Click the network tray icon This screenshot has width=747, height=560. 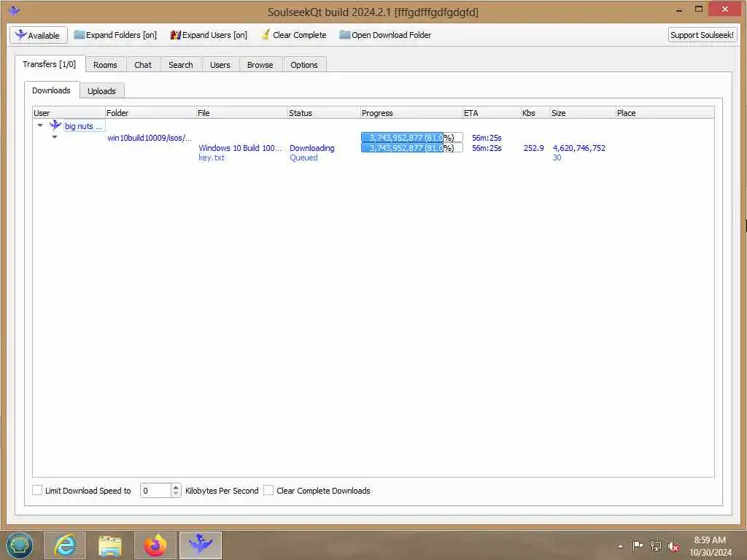[656, 545]
